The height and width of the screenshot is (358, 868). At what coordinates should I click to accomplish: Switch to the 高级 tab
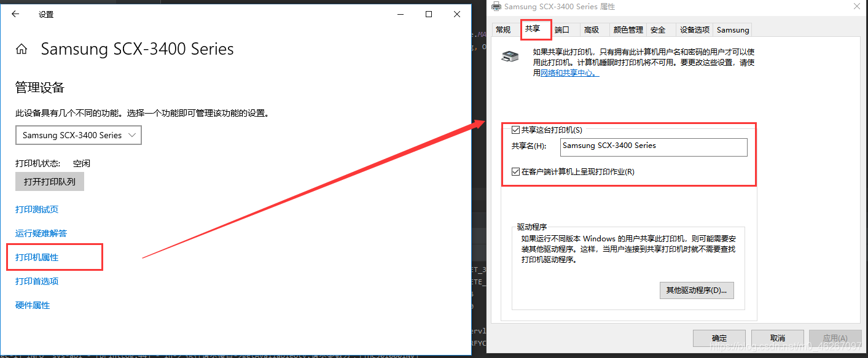[x=592, y=29]
